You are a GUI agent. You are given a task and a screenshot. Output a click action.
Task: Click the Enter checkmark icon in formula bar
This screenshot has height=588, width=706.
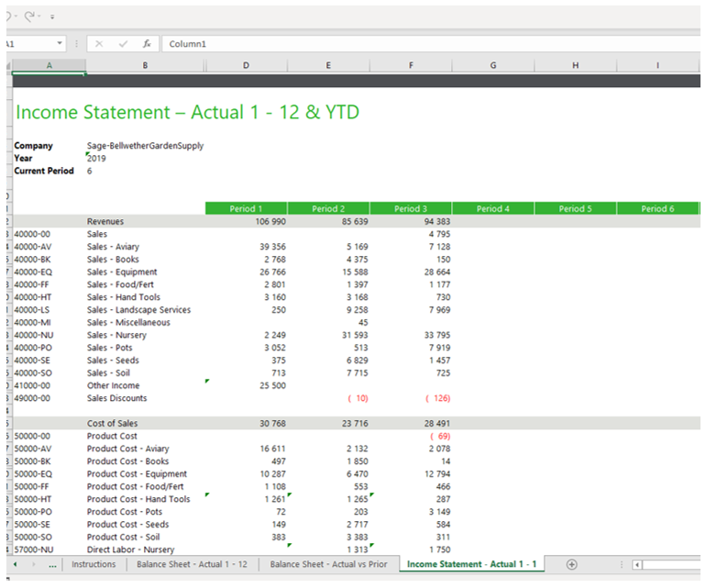tap(123, 44)
